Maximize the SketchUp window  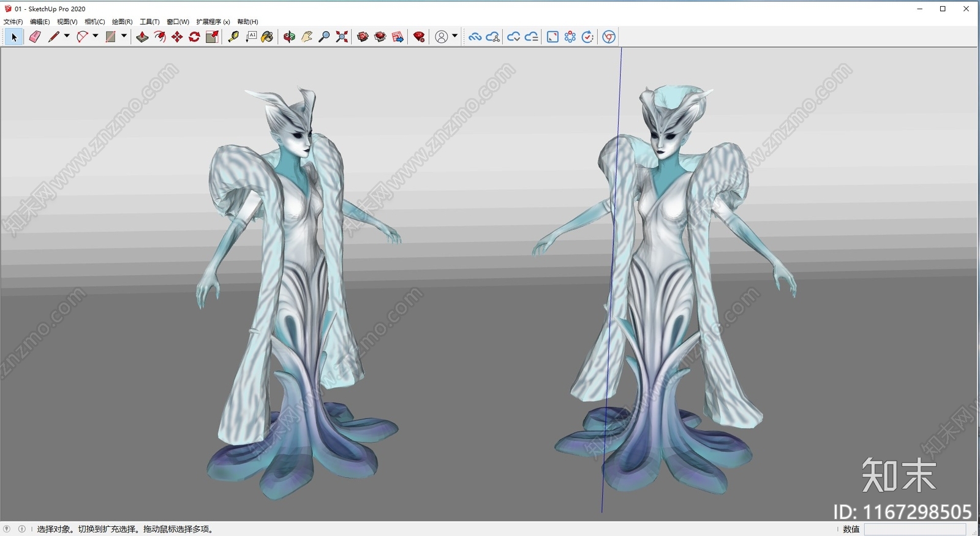943,9
